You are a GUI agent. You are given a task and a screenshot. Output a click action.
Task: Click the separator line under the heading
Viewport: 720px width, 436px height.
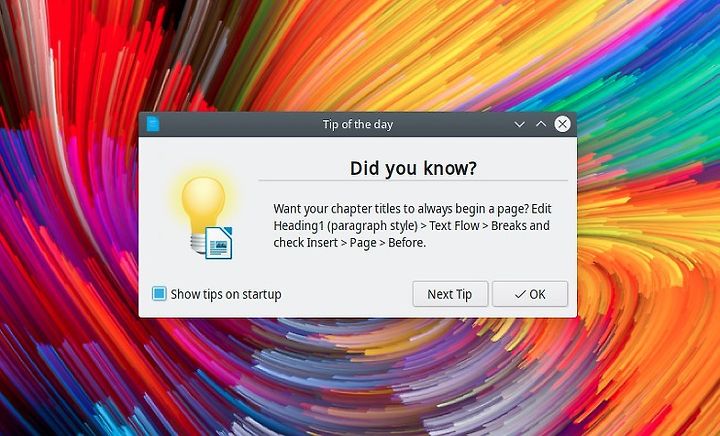tap(413, 181)
